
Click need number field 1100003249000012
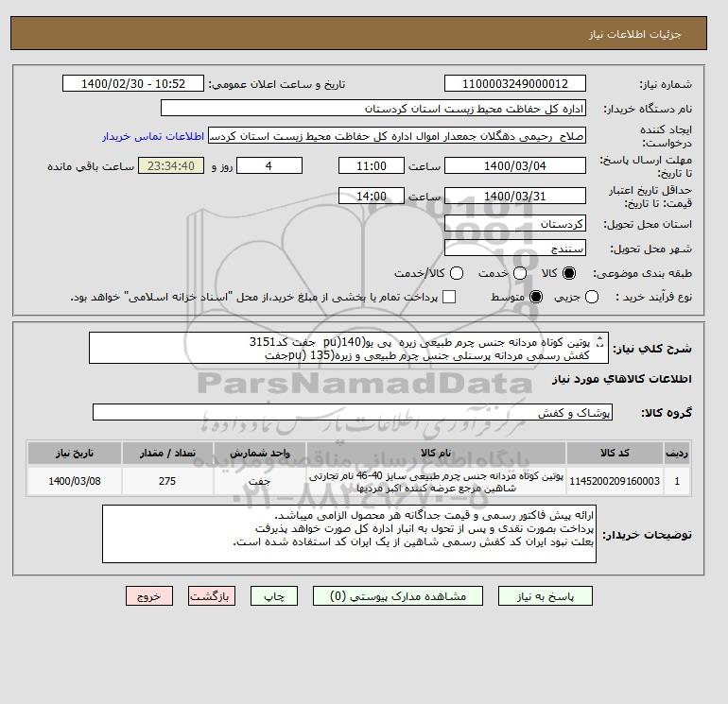tap(515, 83)
